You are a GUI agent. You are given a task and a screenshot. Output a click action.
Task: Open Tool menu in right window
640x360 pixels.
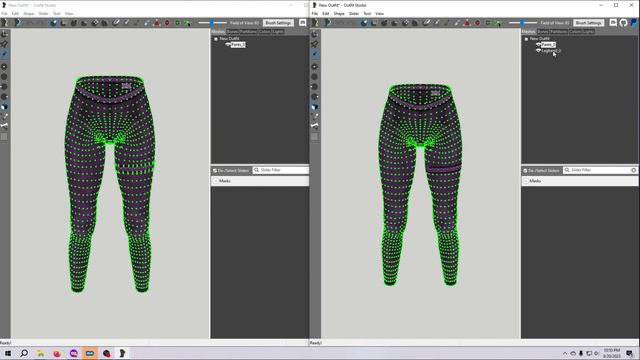pyautogui.click(x=367, y=13)
